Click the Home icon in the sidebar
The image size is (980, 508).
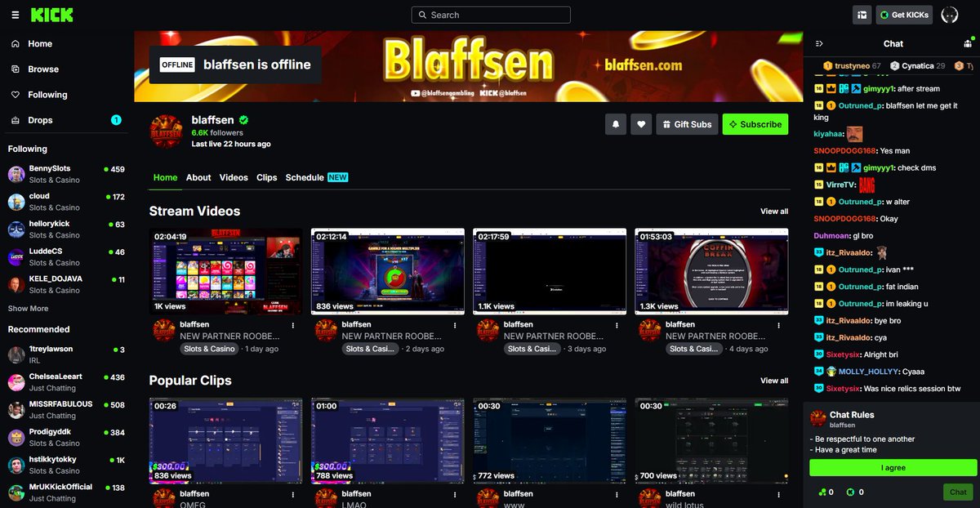pyautogui.click(x=16, y=44)
